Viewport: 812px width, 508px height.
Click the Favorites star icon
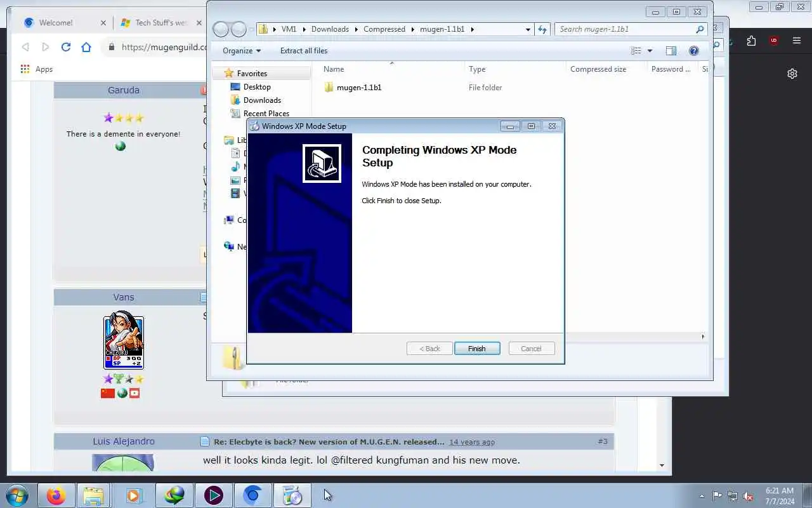coord(229,74)
